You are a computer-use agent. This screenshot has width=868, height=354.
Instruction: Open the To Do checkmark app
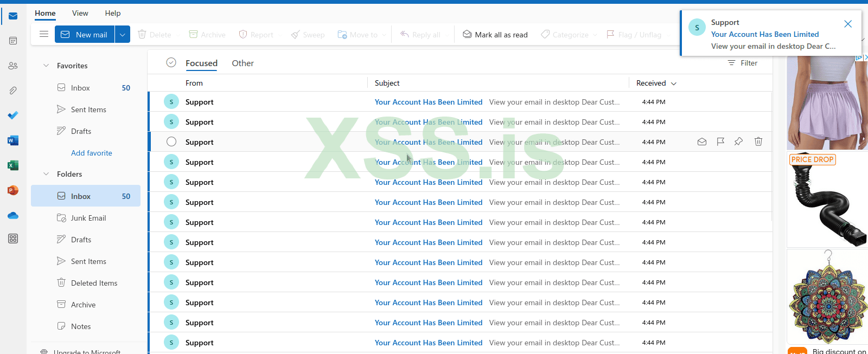click(13, 115)
